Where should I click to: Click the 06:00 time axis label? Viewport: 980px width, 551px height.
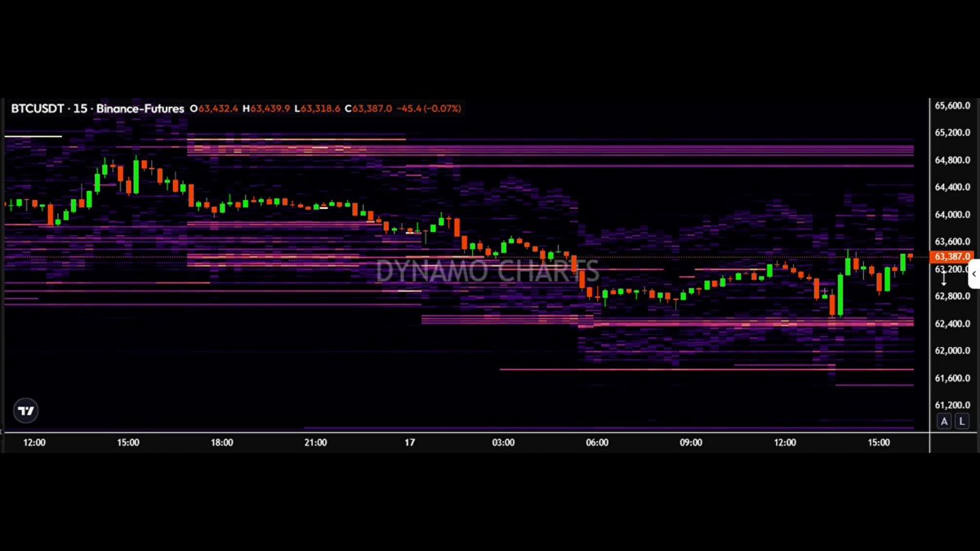pos(597,442)
